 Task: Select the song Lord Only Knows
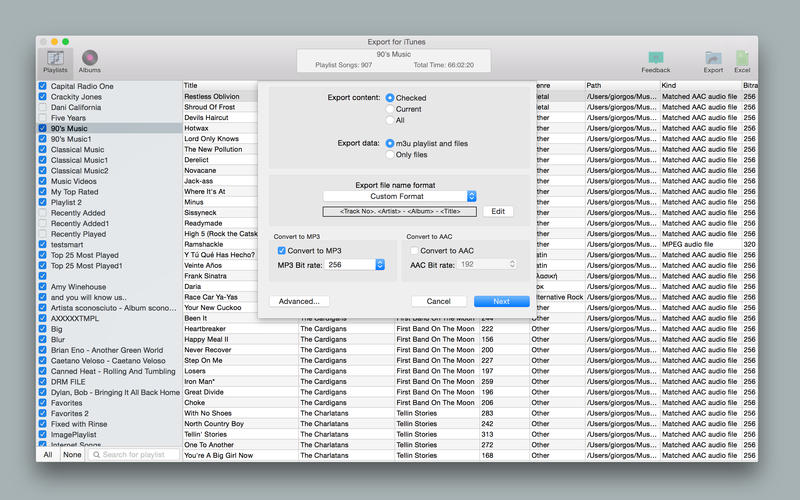pyautogui.click(x=211, y=139)
